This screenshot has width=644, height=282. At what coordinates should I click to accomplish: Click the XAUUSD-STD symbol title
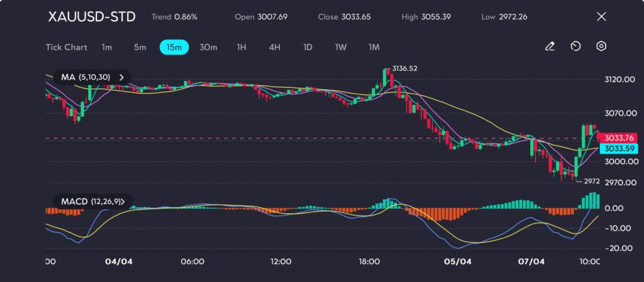(92, 16)
